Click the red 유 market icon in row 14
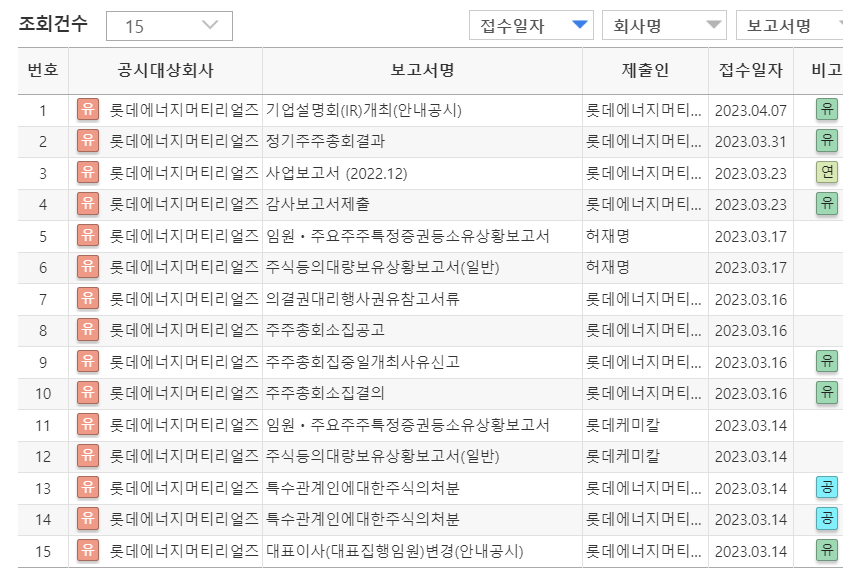Image resolution: width=851 pixels, height=575 pixels. click(87, 519)
